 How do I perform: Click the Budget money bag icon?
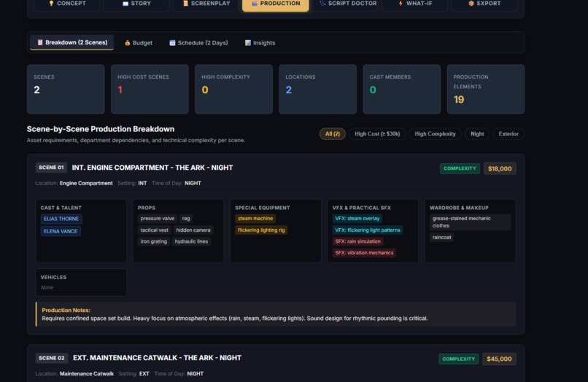[x=128, y=43]
